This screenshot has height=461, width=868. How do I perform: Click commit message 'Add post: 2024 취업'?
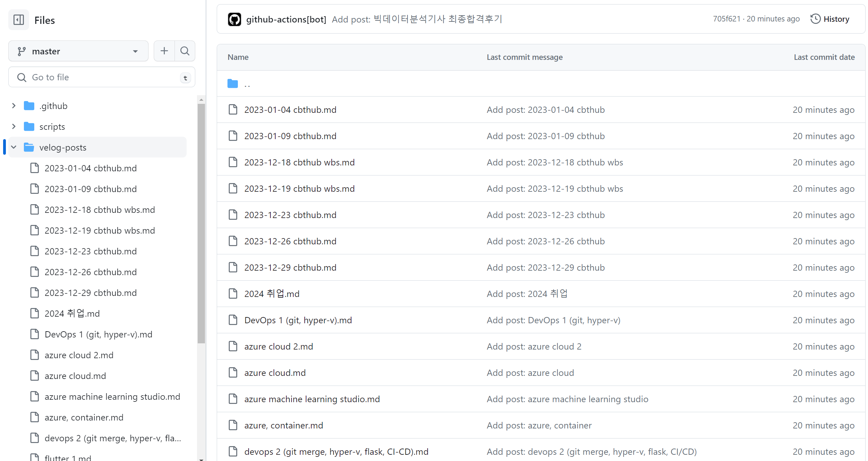coord(527,294)
